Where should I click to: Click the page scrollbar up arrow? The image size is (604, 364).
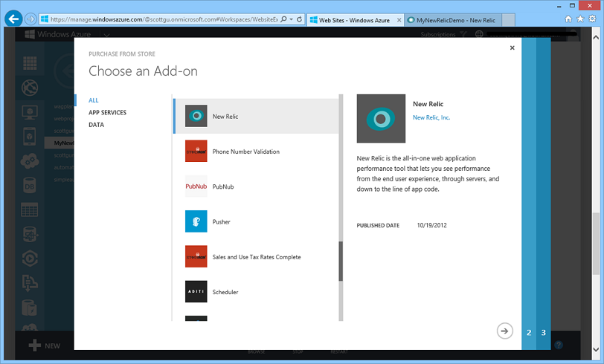tap(596, 37)
